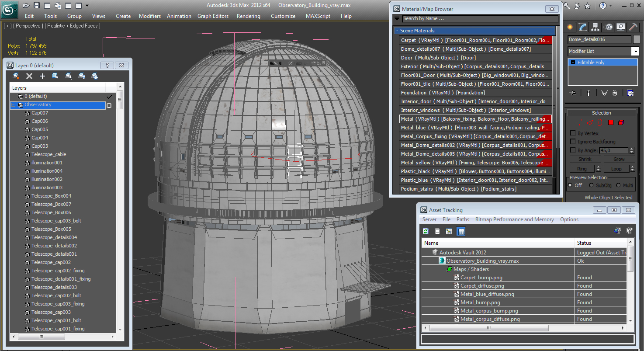
Task: Select SubObj preview selection radio button
Action: (x=592, y=185)
